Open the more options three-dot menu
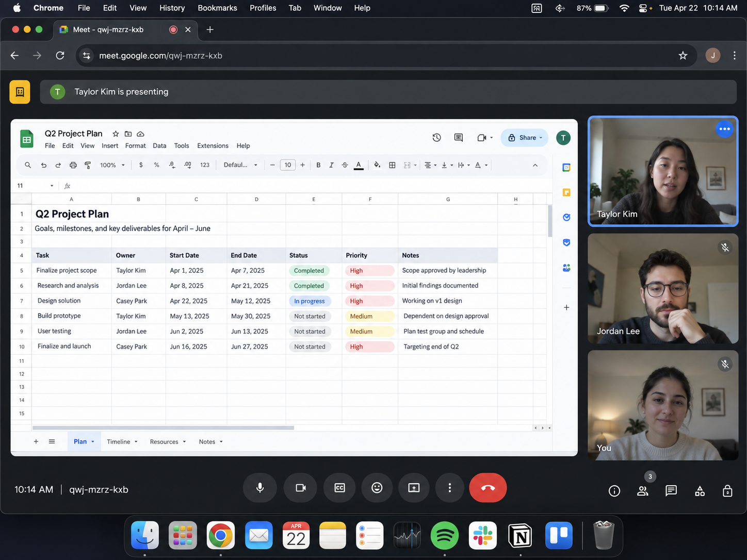747x560 pixels. (450, 488)
